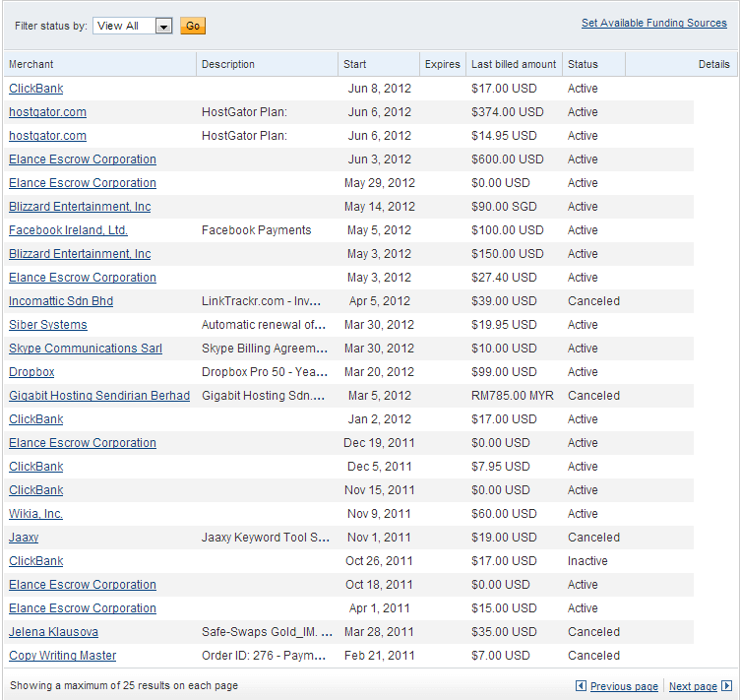The image size is (740, 700).
Task: Go to Previous page link
Action: [x=624, y=686]
